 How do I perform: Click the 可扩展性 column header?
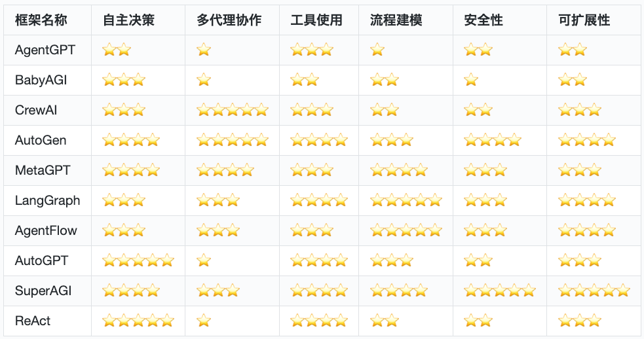tap(584, 20)
